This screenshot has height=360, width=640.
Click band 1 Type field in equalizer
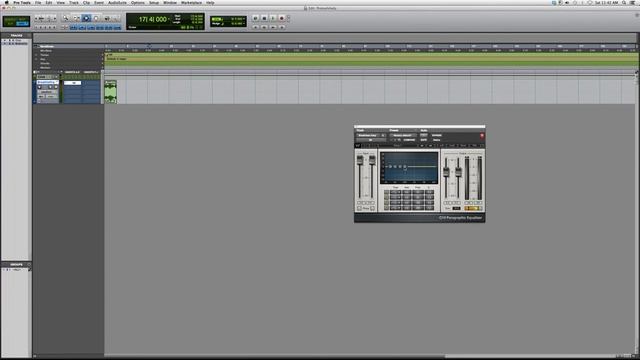pos(396,193)
